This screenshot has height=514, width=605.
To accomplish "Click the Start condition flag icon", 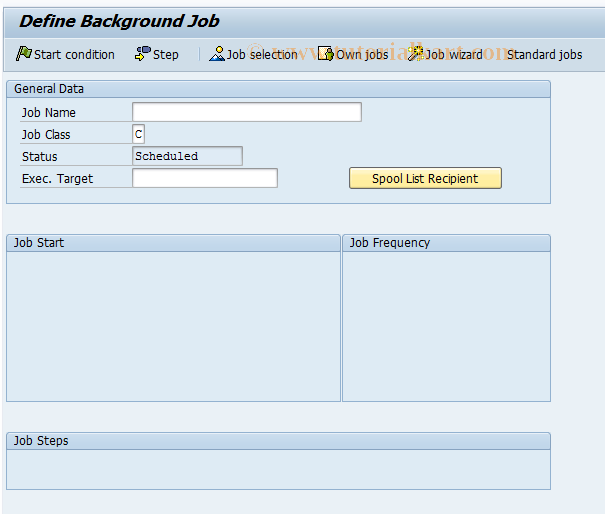I will coord(24,54).
